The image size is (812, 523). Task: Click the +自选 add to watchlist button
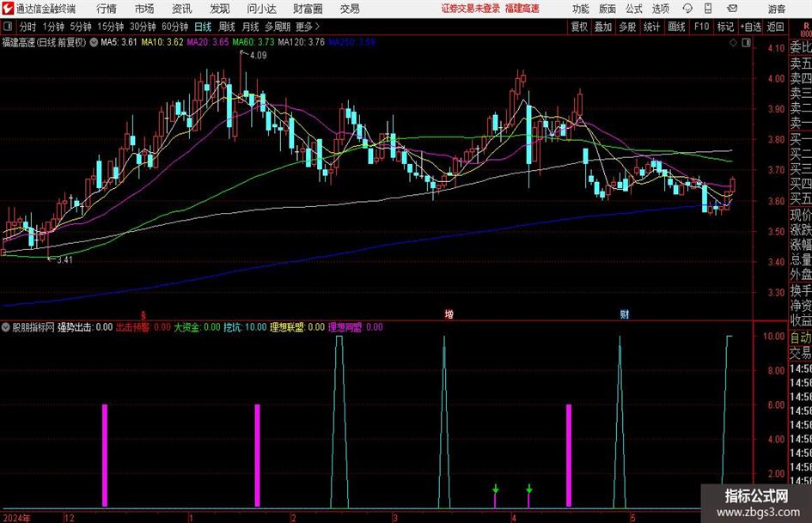pos(750,27)
